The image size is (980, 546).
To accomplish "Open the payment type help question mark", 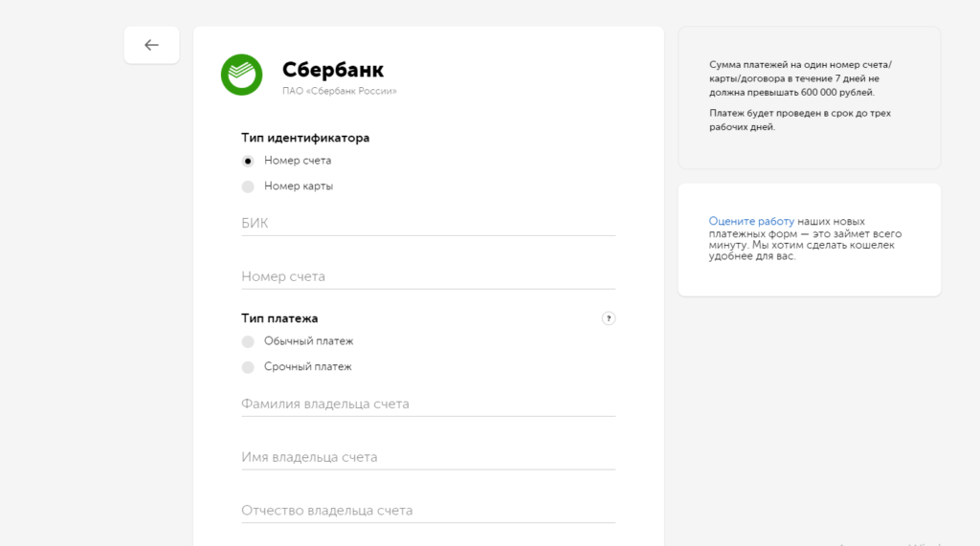I will click(x=608, y=318).
